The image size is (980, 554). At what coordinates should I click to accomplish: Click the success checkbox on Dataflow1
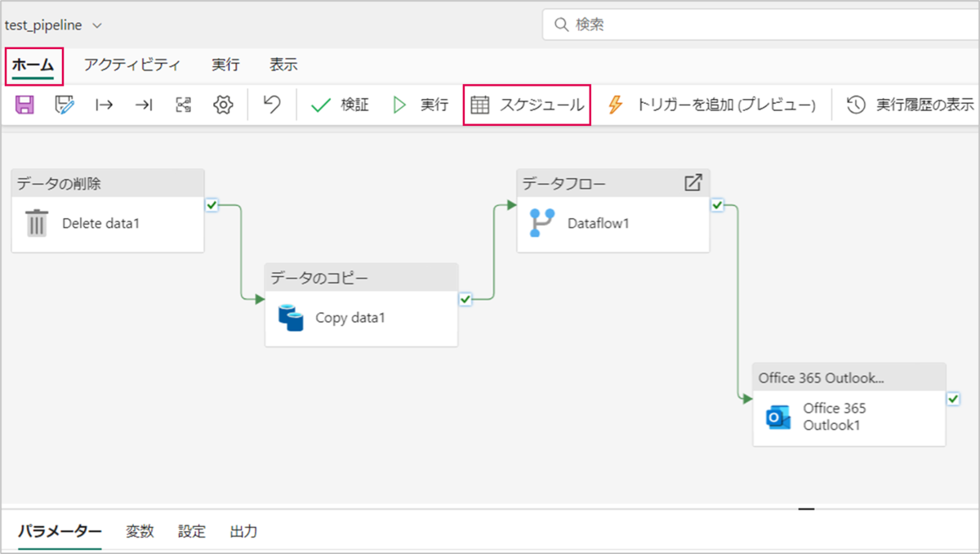(x=717, y=205)
